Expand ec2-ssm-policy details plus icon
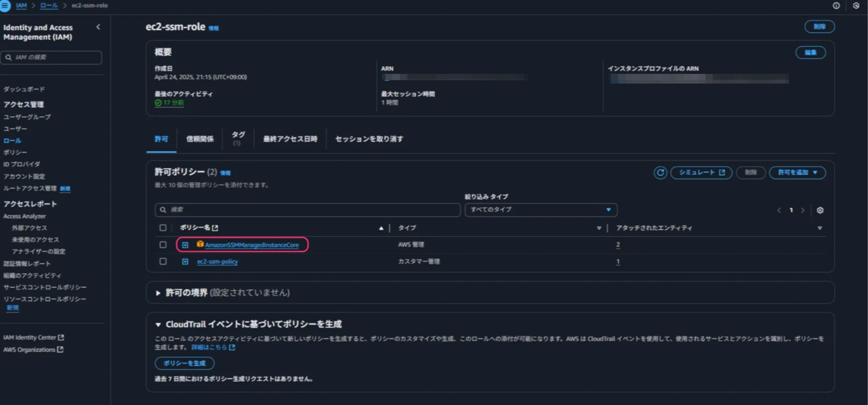 (185, 262)
